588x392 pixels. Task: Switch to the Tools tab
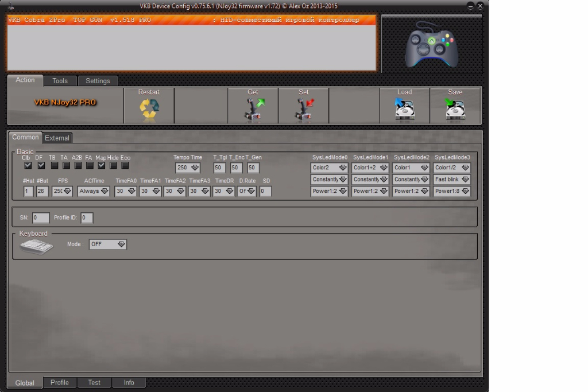click(x=60, y=81)
